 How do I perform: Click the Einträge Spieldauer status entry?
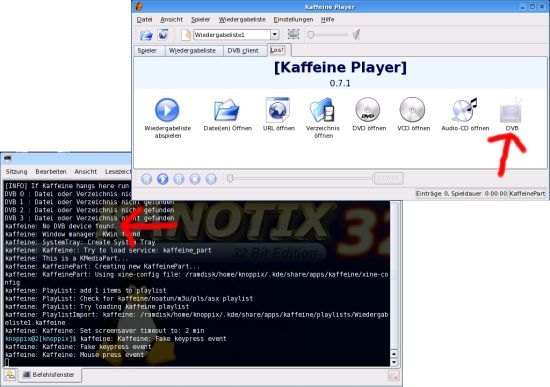pyautogui.click(x=461, y=193)
